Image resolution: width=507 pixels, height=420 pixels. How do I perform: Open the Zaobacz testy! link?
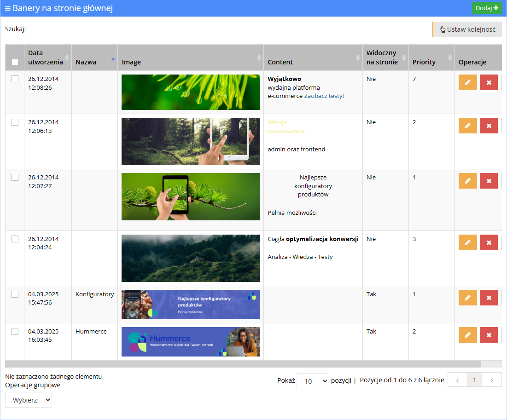click(x=324, y=96)
